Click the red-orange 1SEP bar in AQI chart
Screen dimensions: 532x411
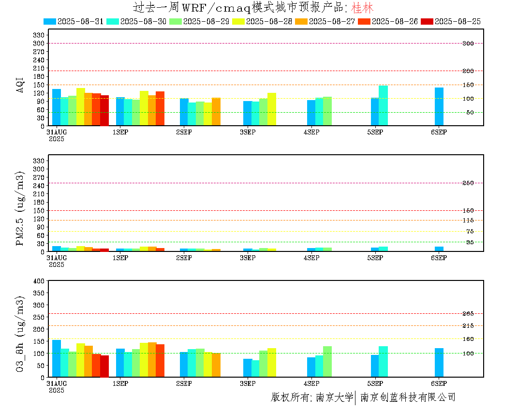pyautogui.click(x=160, y=108)
